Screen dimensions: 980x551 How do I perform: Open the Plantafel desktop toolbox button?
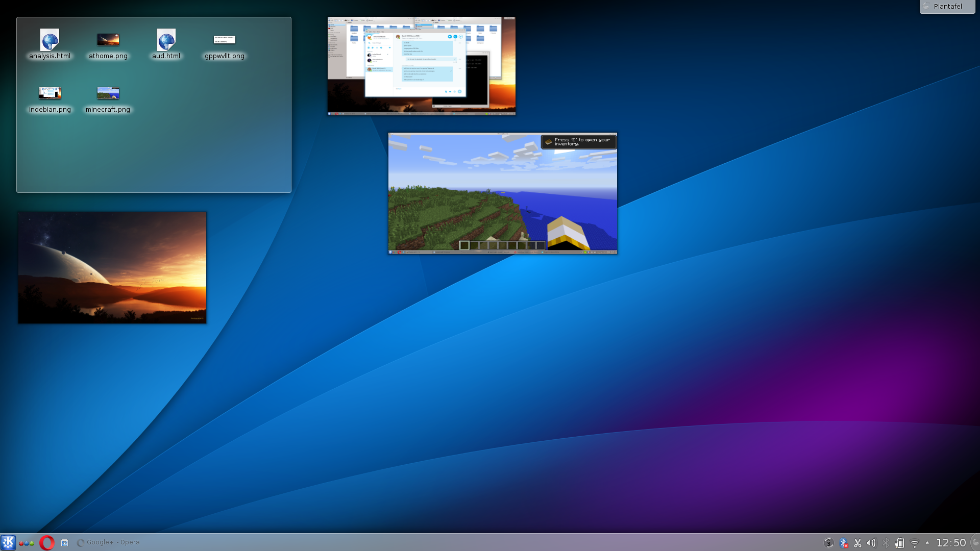click(947, 7)
